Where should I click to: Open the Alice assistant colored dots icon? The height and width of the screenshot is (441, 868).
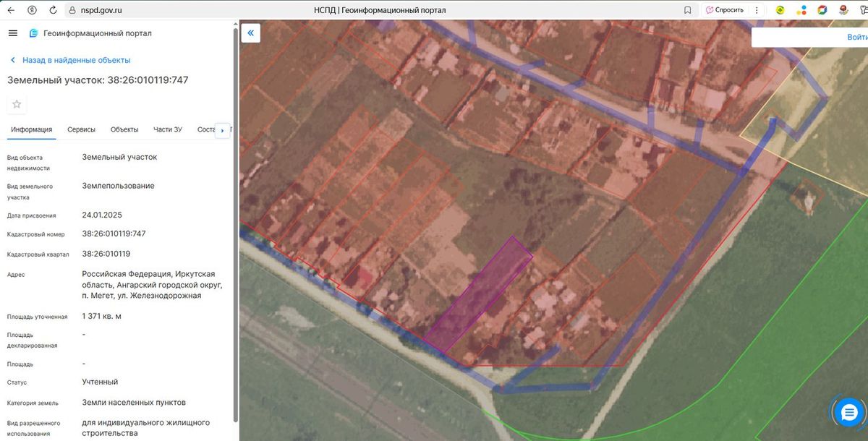point(801,10)
